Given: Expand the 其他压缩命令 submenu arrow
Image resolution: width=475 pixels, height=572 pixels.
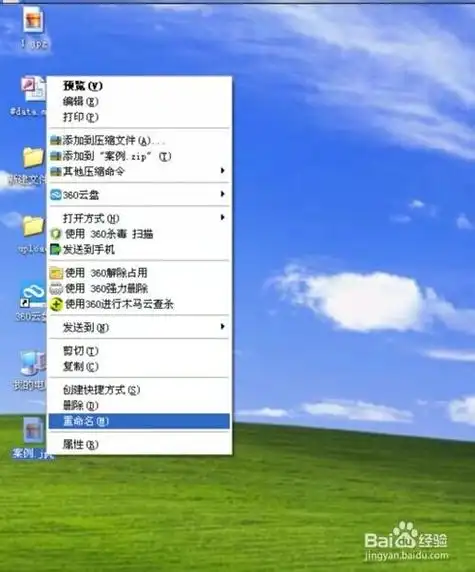Looking at the screenshot, I should (x=222, y=170).
